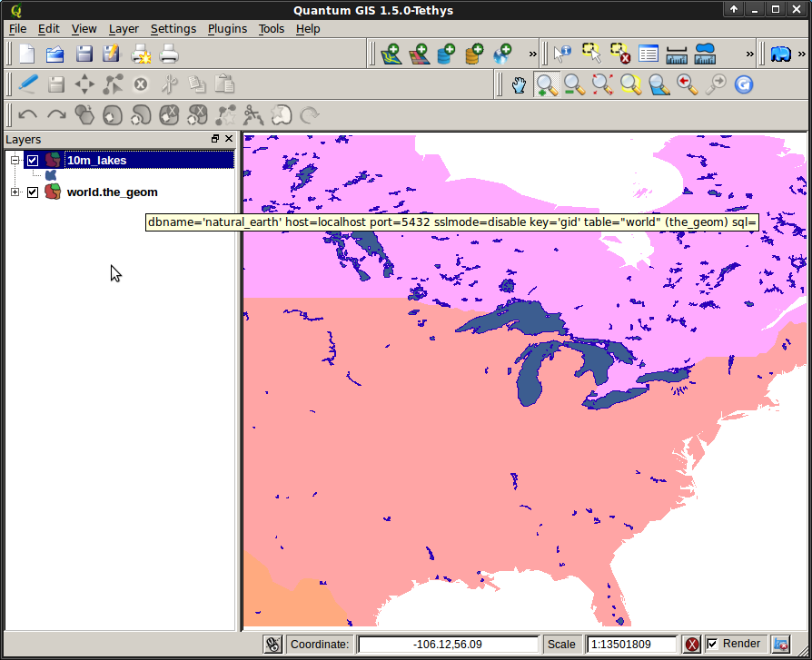The height and width of the screenshot is (660, 812).
Task: Add a raster layer
Action: [420, 54]
